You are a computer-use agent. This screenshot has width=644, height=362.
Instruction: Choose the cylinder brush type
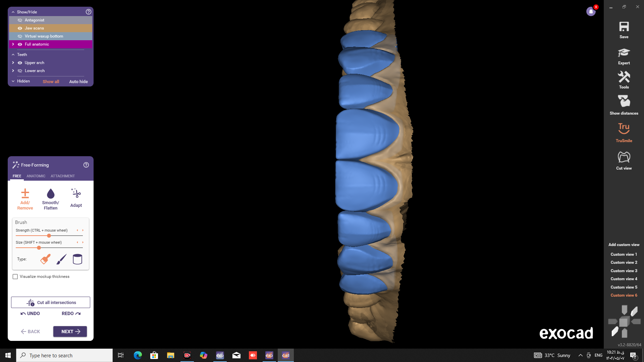[x=77, y=259]
